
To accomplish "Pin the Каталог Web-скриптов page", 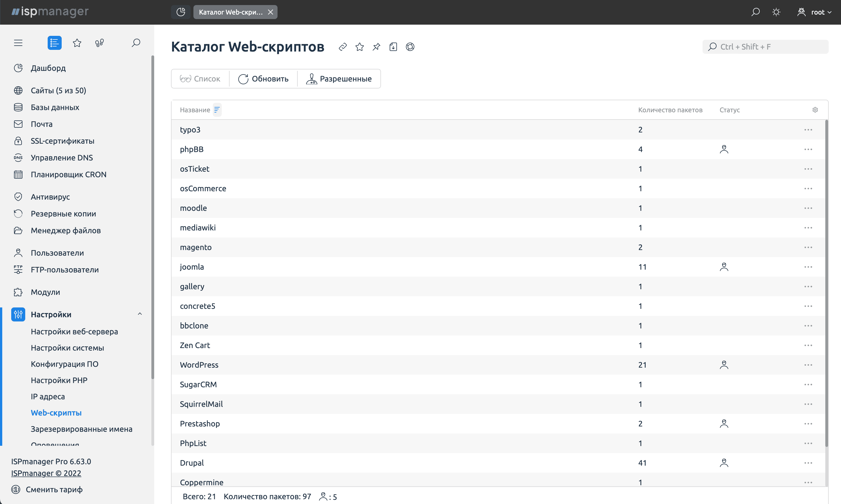I will pos(376,47).
